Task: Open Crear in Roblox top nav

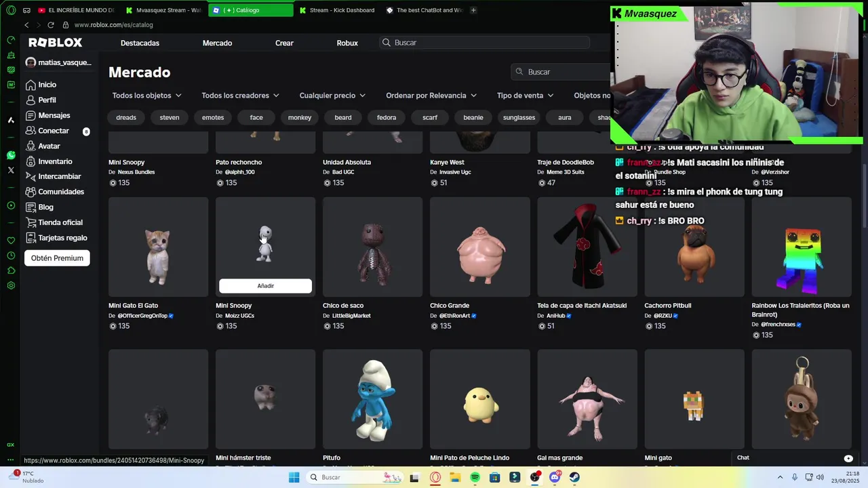Action: [284, 43]
